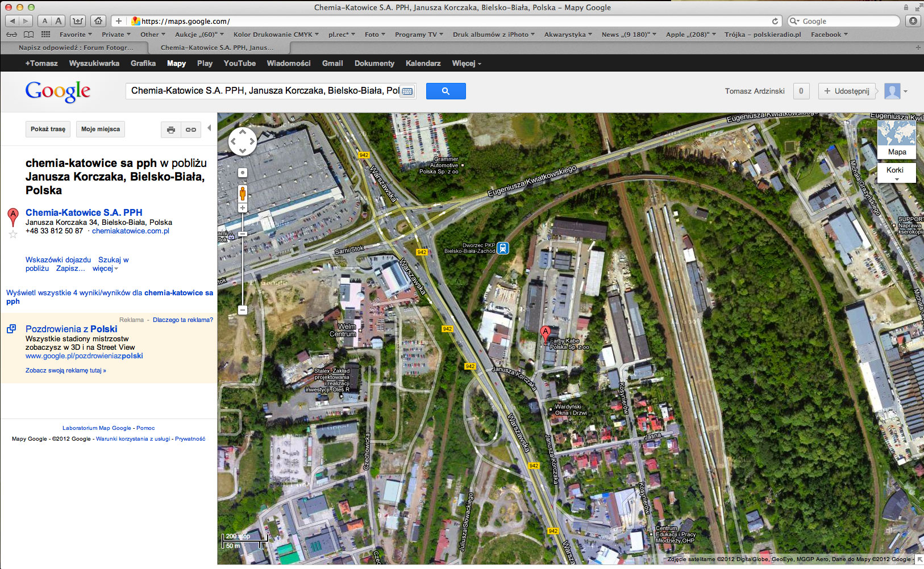Pick up the orange Street View pegman
924x569 pixels.
tap(243, 193)
